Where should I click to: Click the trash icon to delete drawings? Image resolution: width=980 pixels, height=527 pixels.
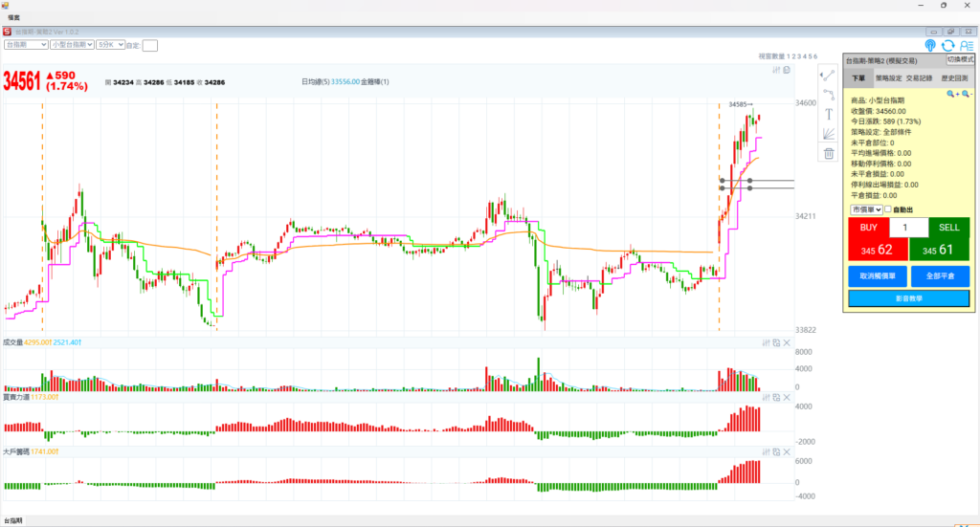(x=829, y=153)
